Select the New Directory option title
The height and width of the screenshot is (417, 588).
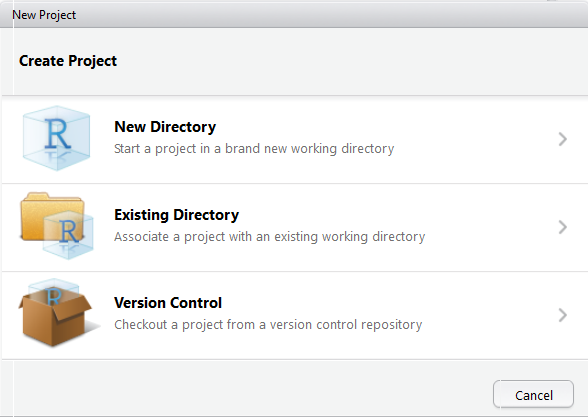click(x=165, y=127)
